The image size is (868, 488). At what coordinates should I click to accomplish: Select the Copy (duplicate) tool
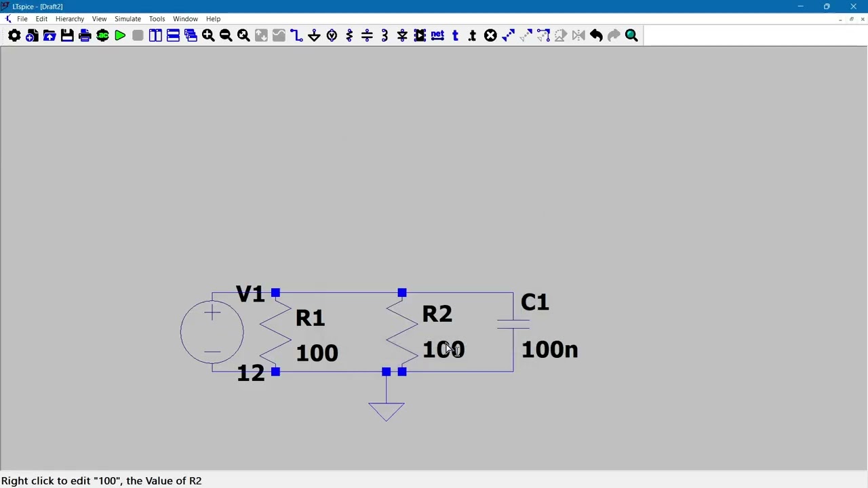(508, 35)
